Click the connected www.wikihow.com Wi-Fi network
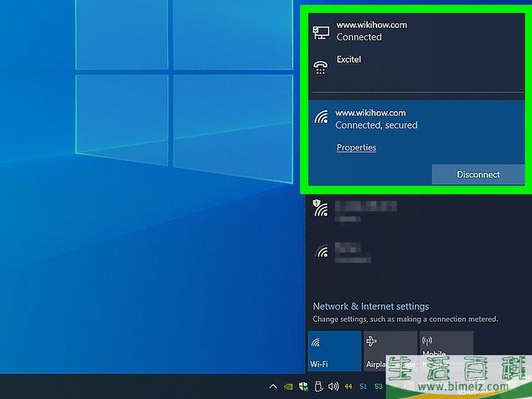Screen dimensions: 532x399 (417, 142)
